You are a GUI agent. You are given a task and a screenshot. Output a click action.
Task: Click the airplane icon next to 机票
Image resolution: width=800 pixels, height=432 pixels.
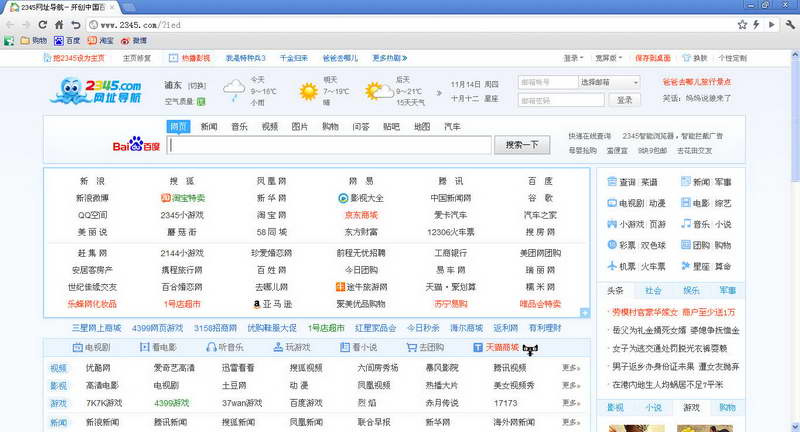point(612,266)
